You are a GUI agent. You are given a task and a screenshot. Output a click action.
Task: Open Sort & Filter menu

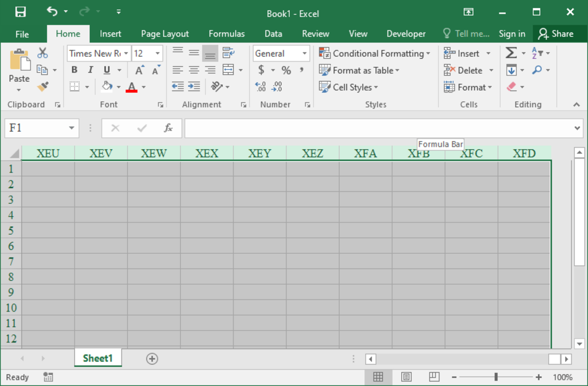coord(541,53)
